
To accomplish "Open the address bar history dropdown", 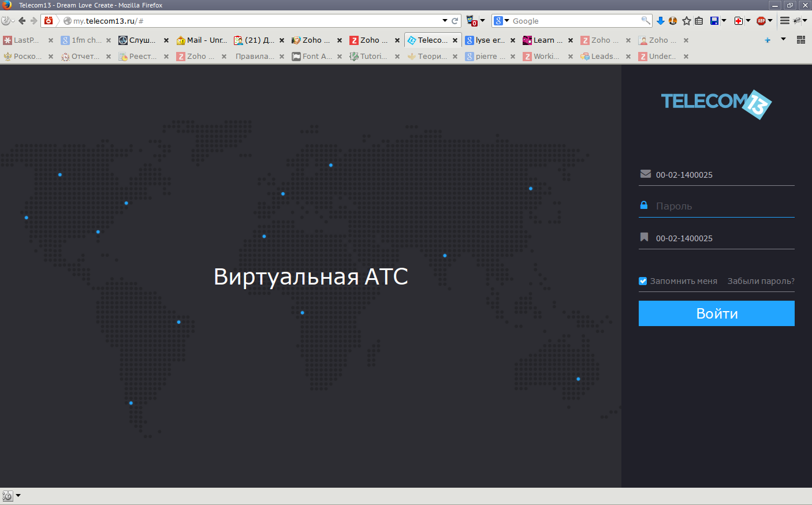I will pyautogui.click(x=445, y=21).
